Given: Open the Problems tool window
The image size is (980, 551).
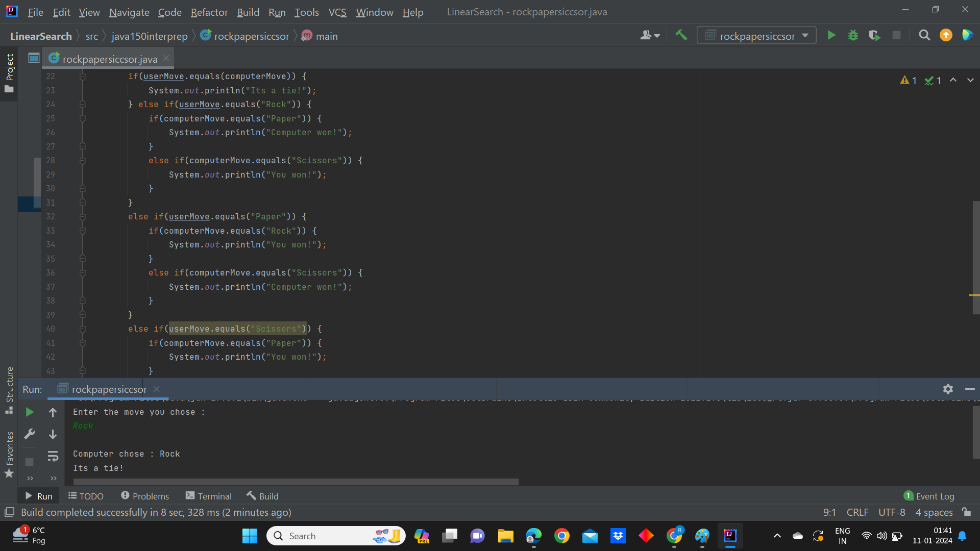Looking at the screenshot, I should click(145, 496).
